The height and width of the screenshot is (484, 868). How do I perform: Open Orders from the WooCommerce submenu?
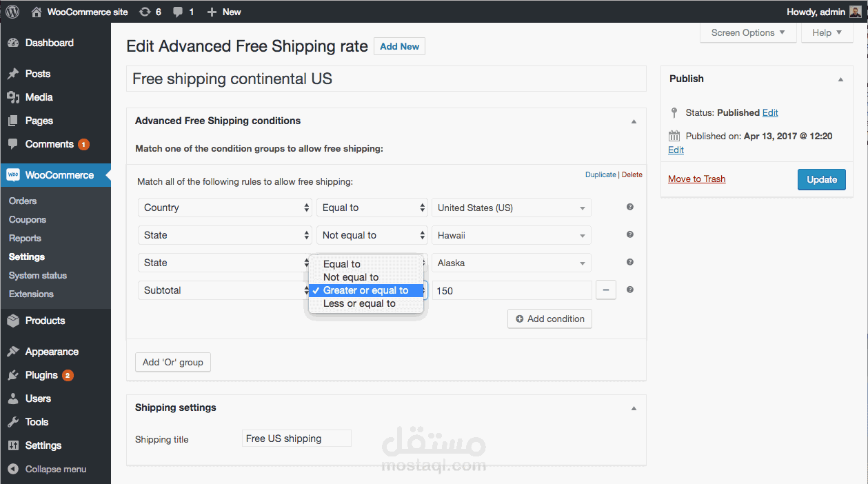point(22,201)
